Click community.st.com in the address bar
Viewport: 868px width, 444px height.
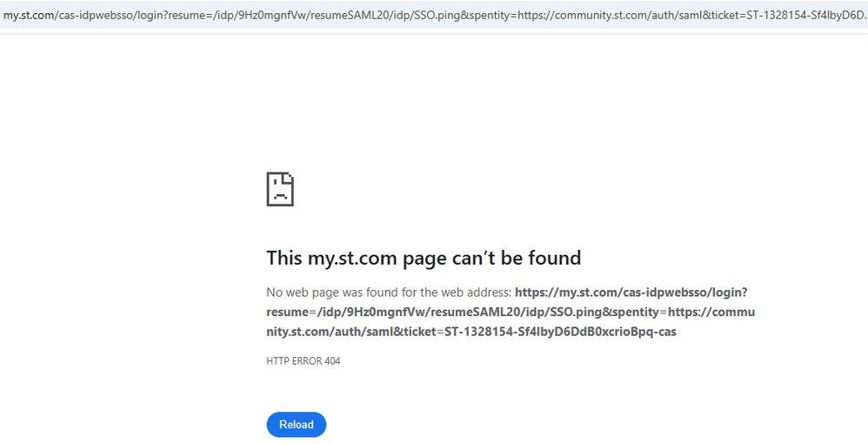[x=601, y=14]
